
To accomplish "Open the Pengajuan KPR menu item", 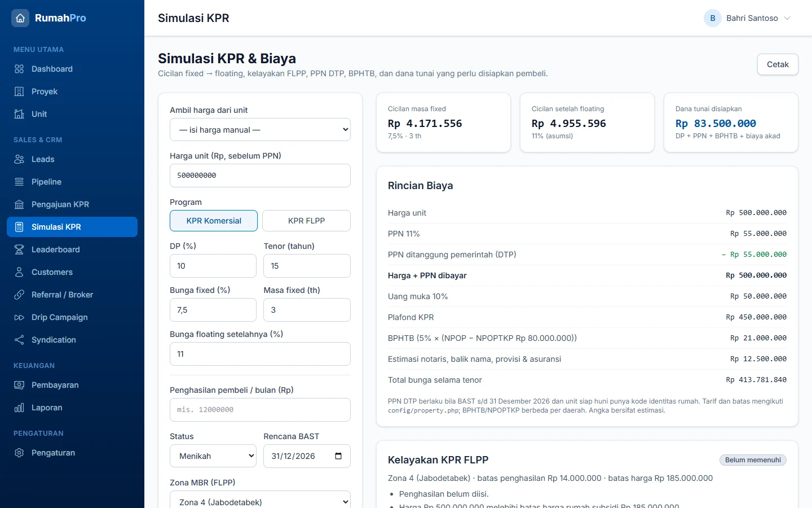I will 72,204.
